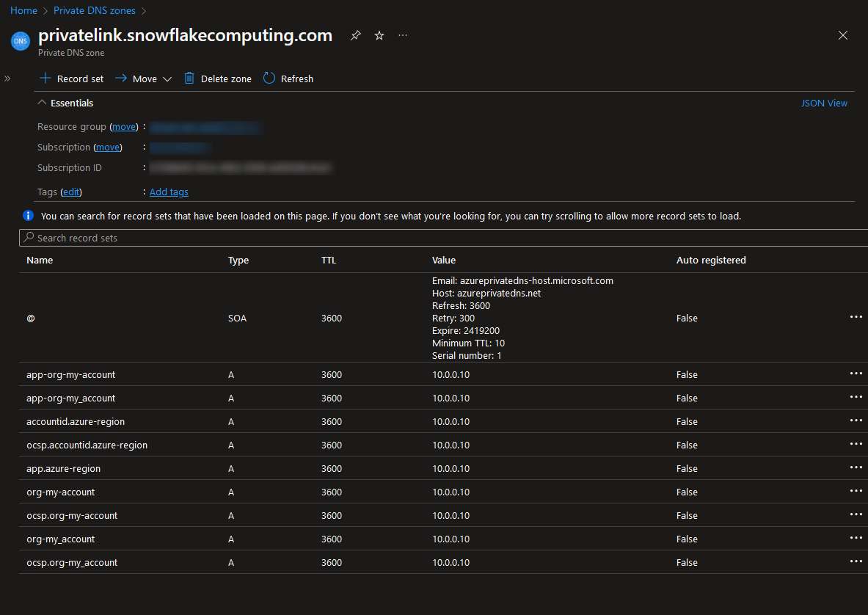This screenshot has height=615, width=868.
Task: Select the ocsp.org-my-account record name
Action: (72, 515)
